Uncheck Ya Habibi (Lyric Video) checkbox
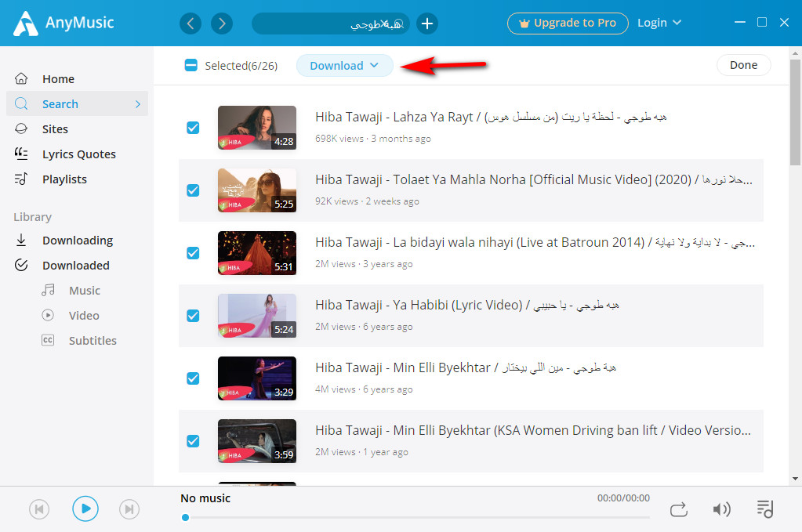802x532 pixels. [x=193, y=316]
